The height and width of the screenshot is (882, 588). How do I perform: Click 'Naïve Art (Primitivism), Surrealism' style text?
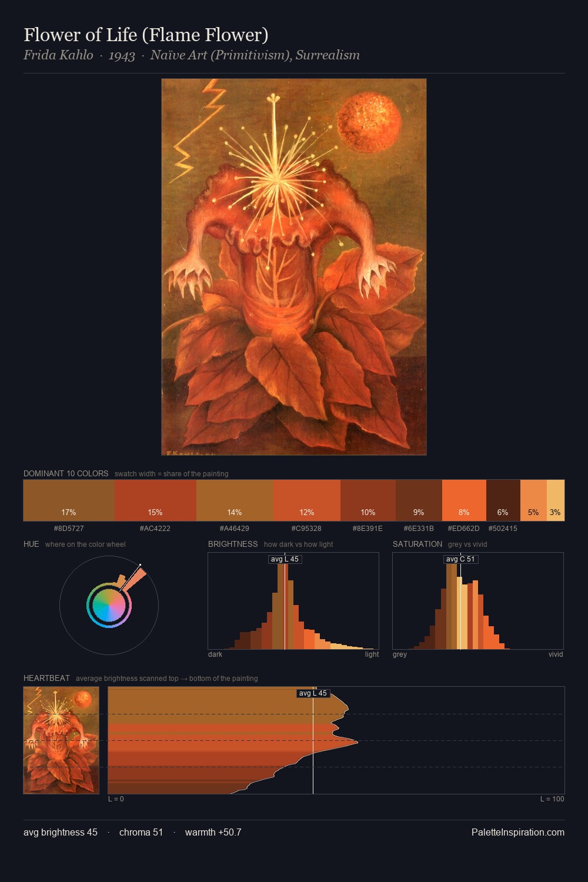click(x=255, y=55)
